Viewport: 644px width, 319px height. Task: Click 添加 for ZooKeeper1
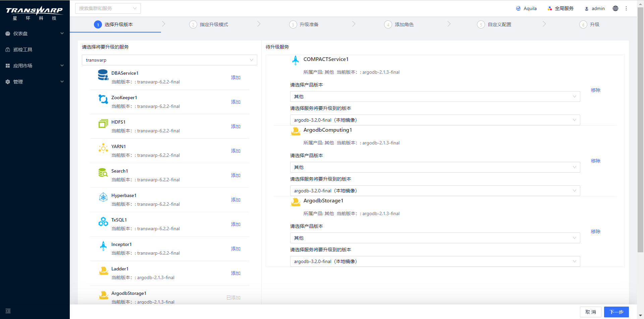(x=236, y=102)
